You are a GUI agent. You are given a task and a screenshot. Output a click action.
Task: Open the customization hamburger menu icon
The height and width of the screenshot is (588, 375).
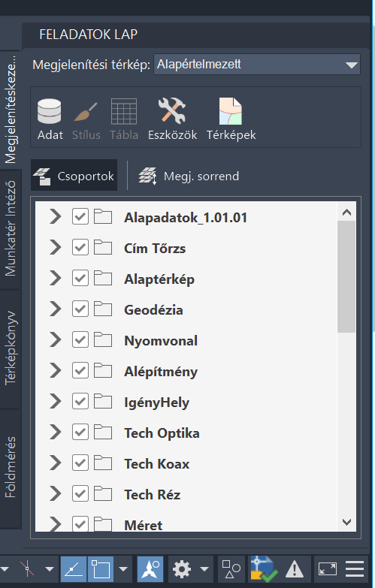(355, 569)
